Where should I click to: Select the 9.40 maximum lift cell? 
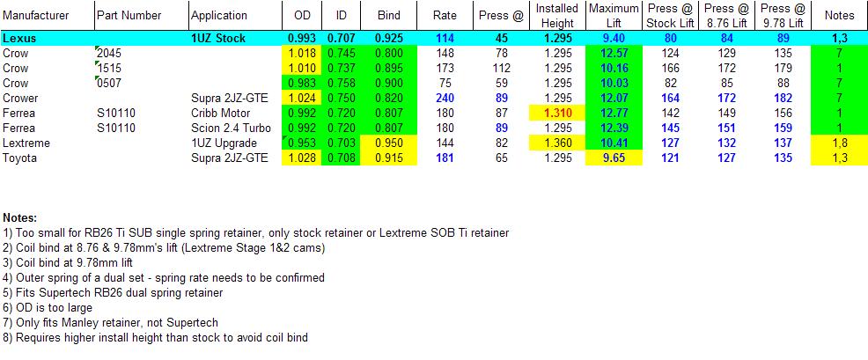[x=614, y=39]
